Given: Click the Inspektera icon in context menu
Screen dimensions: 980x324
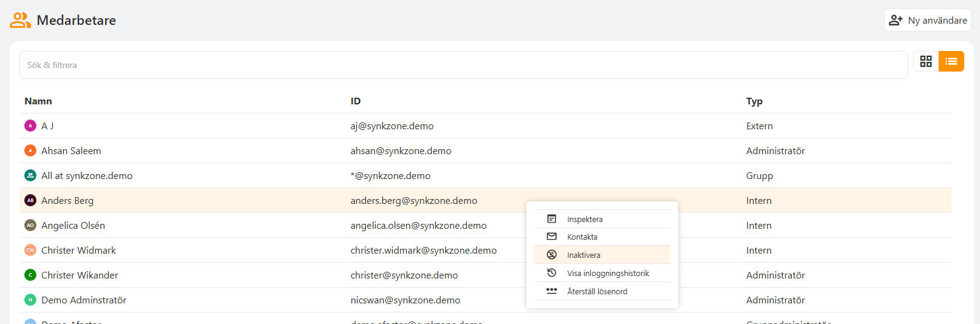Looking at the screenshot, I should coord(552,219).
